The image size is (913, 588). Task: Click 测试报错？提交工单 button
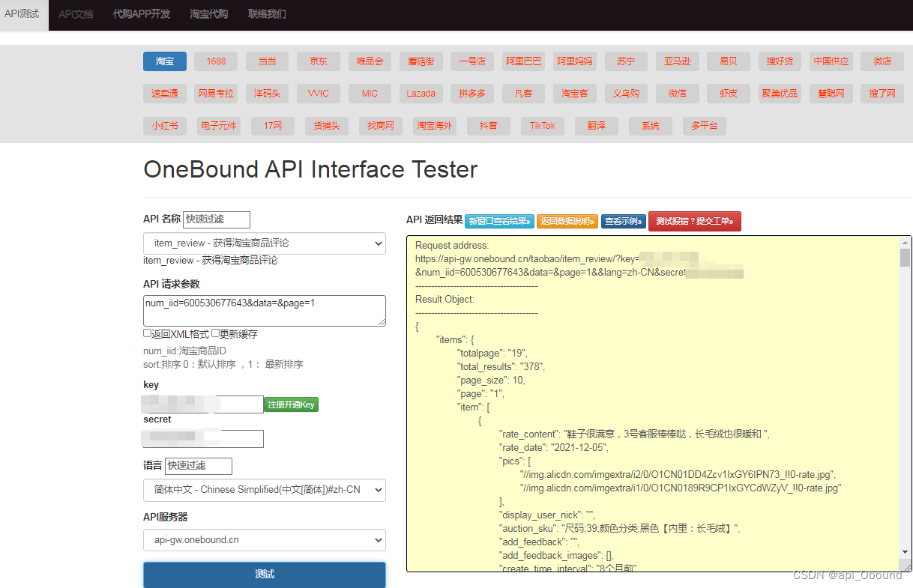[x=695, y=221]
